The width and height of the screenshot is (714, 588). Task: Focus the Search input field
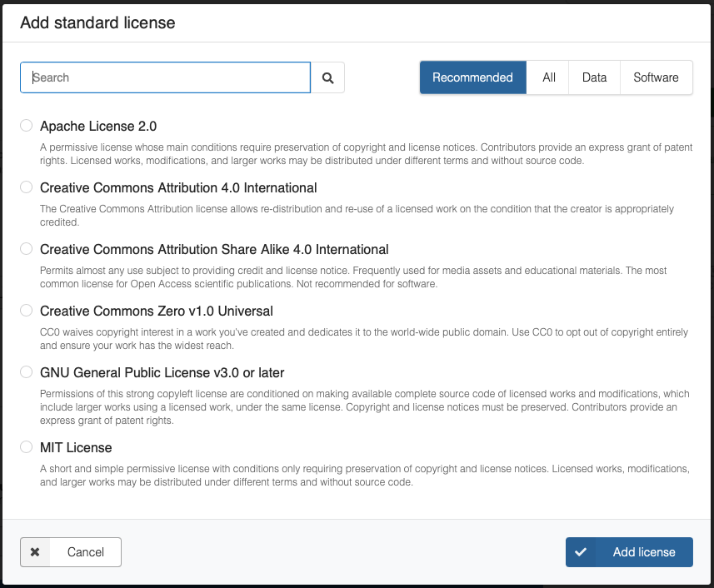pos(167,77)
